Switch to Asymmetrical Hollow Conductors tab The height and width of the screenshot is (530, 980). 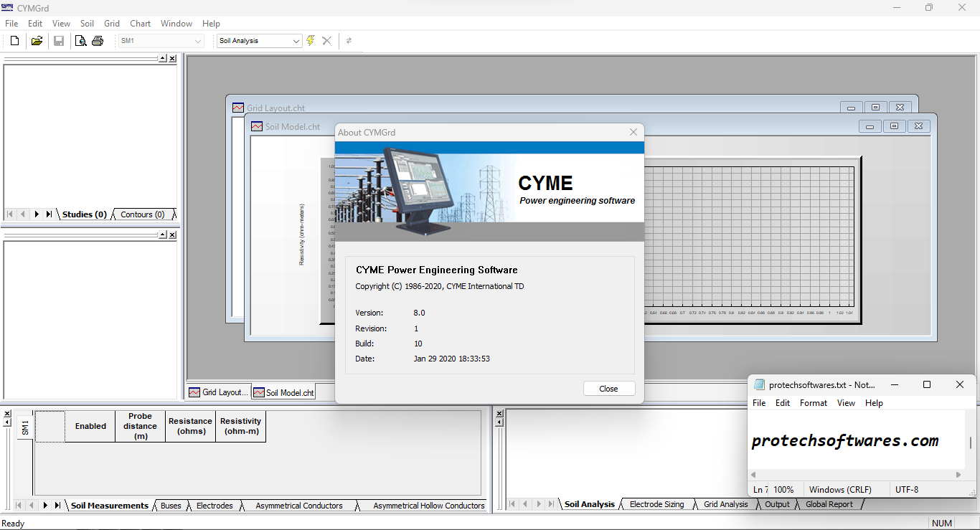pos(429,506)
